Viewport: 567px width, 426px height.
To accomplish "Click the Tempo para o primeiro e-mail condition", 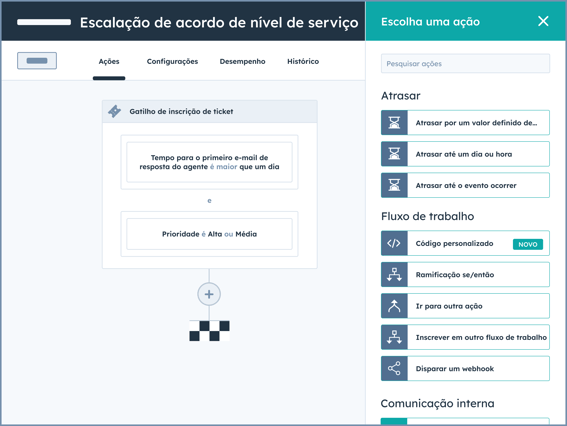I will pos(209,162).
